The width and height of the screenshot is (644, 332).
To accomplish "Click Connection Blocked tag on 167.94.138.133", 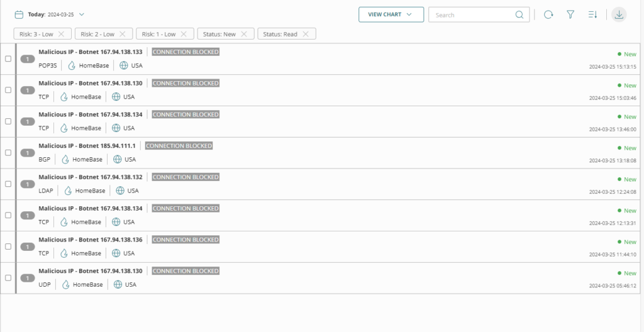I will (186, 52).
